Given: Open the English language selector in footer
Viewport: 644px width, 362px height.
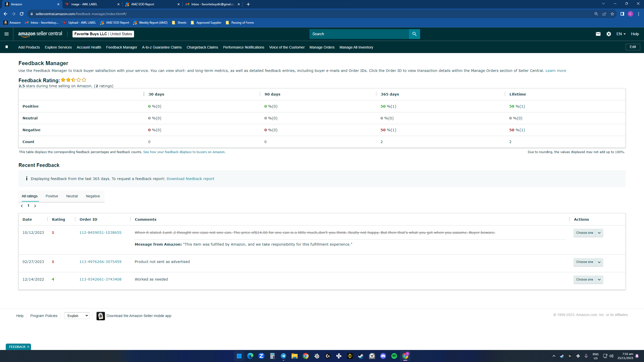Looking at the screenshot, I should point(77,316).
